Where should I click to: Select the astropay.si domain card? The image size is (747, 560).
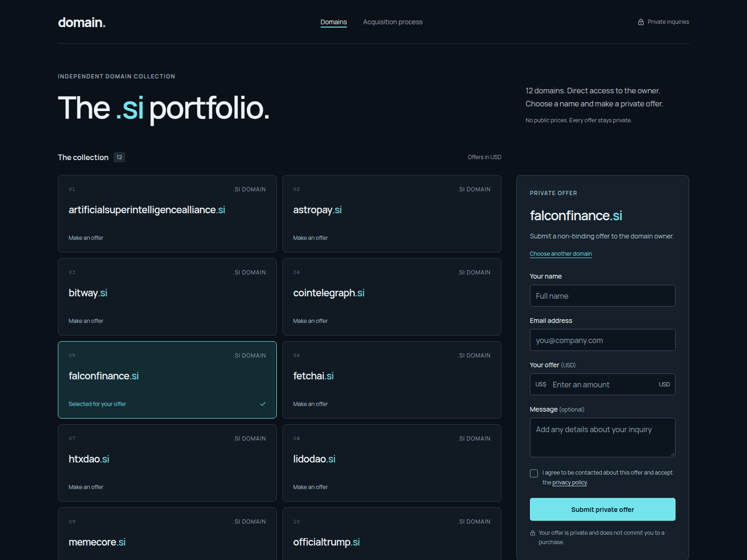(x=392, y=214)
